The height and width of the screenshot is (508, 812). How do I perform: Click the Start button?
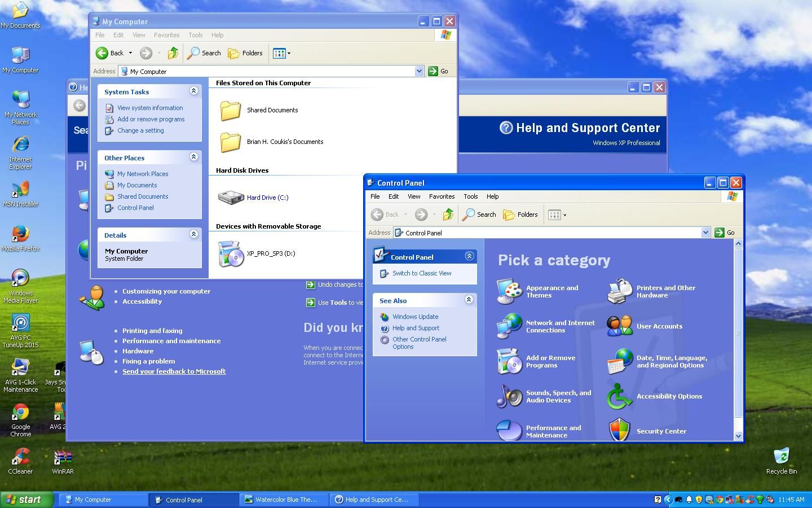point(27,500)
